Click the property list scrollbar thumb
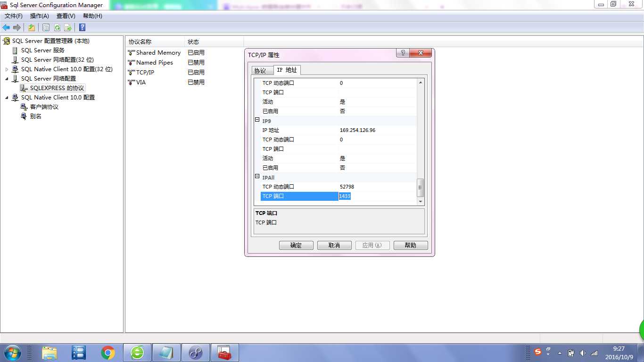This screenshot has height=362, width=644. pyautogui.click(x=421, y=188)
